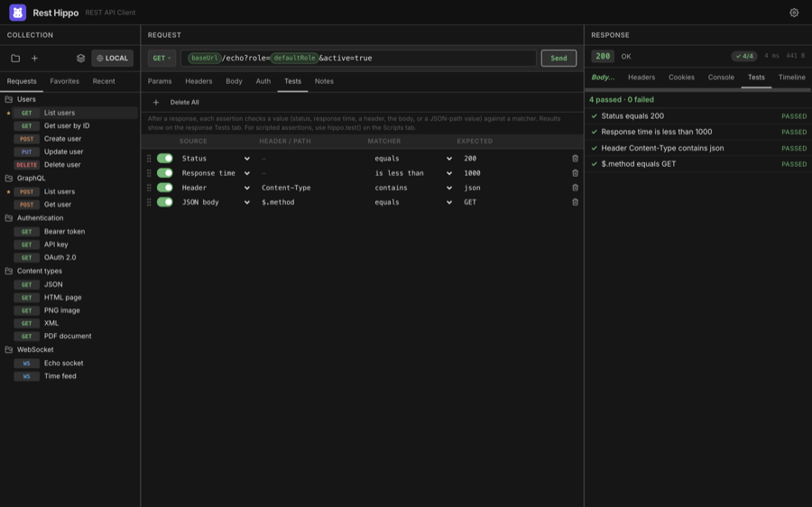Grab drag handle of Status assertion
812x507 pixels.
pyautogui.click(x=149, y=159)
